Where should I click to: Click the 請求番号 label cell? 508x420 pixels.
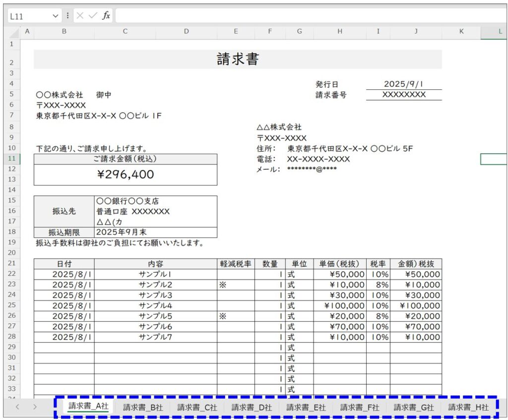331,95
